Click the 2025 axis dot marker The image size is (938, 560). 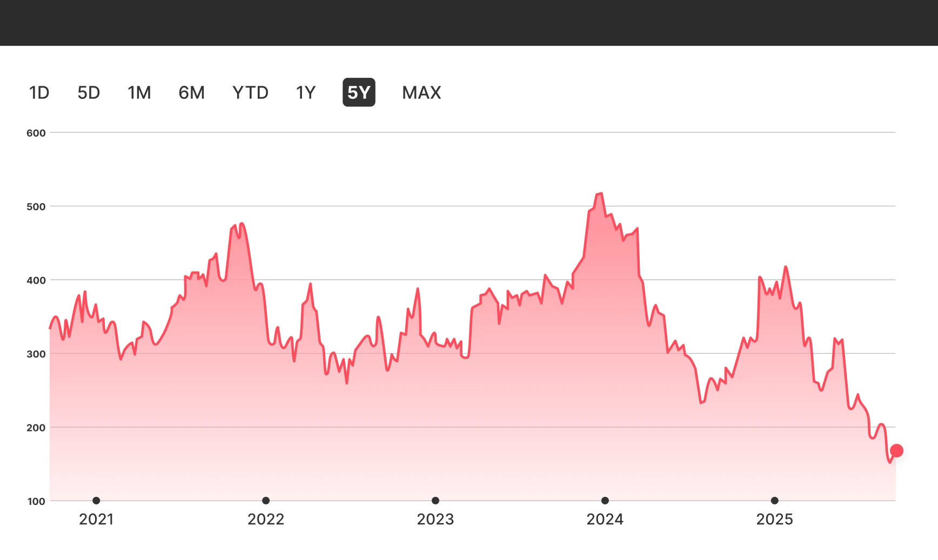[775, 501]
